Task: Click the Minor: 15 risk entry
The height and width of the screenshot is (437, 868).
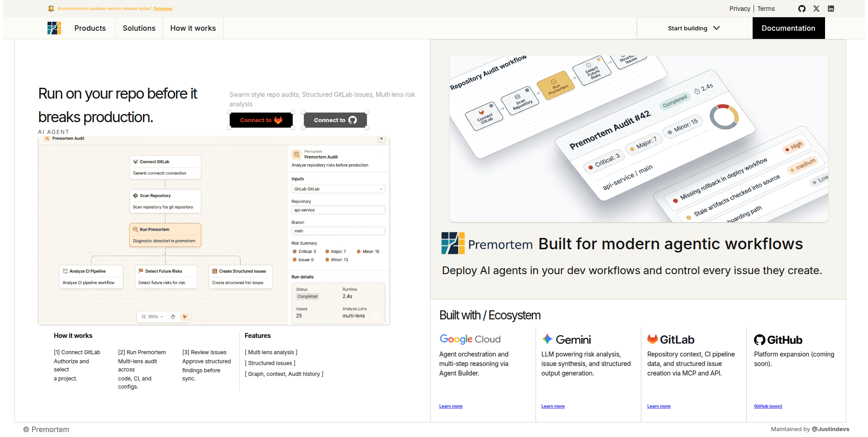Action: (368, 252)
